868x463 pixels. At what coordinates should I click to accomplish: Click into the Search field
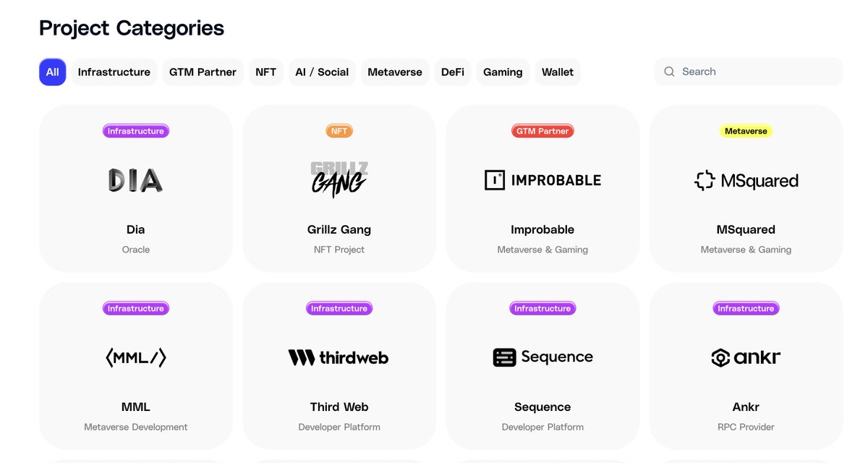click(x=749, y=72)
